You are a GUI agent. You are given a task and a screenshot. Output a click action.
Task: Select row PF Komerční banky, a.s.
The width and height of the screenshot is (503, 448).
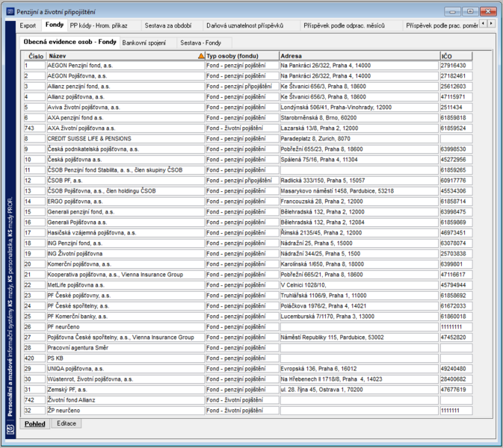pos(248,317)
